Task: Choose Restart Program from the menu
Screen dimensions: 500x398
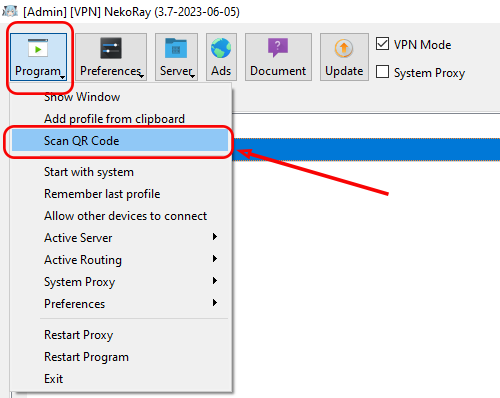Action: 121,357
